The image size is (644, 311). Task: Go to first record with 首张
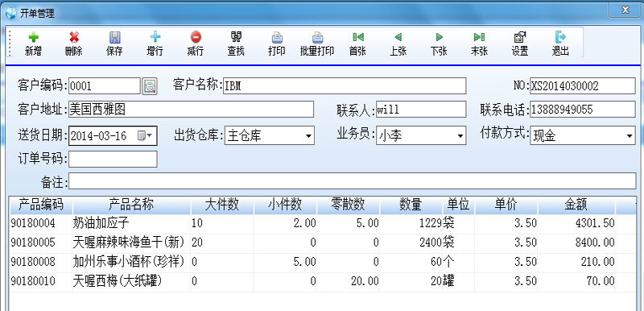(357, 37)
